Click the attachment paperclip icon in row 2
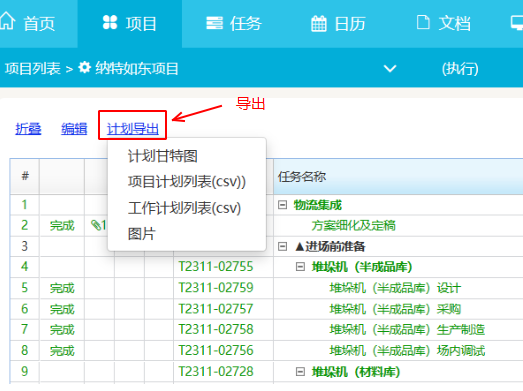Viewport: 523px width, 391px height. point(96,226)
